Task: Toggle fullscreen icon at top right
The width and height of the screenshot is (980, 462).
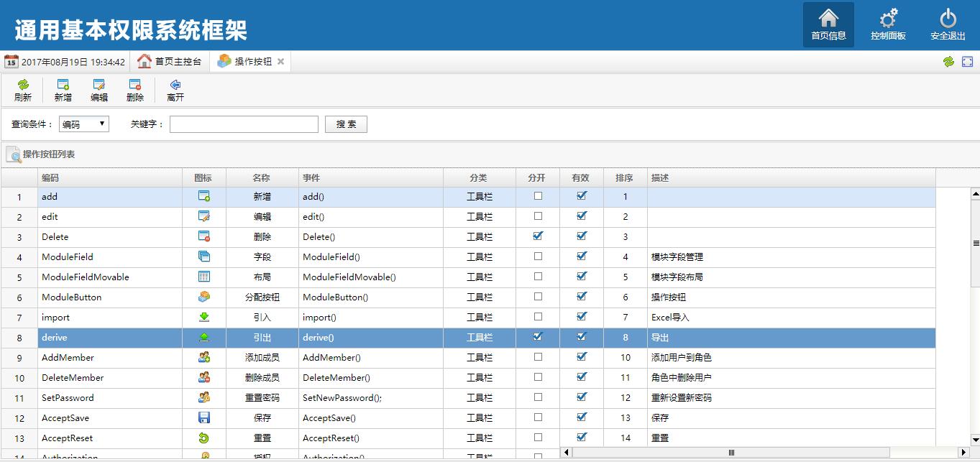Action: [967, 62]
